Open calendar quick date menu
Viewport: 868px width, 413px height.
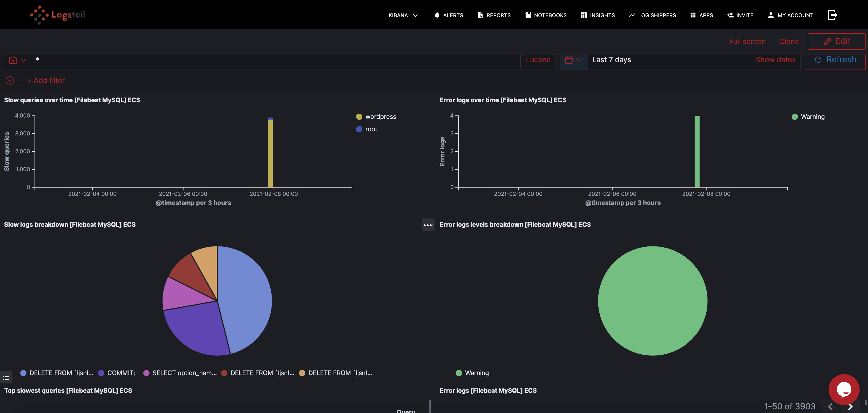[x=573, y=60]
